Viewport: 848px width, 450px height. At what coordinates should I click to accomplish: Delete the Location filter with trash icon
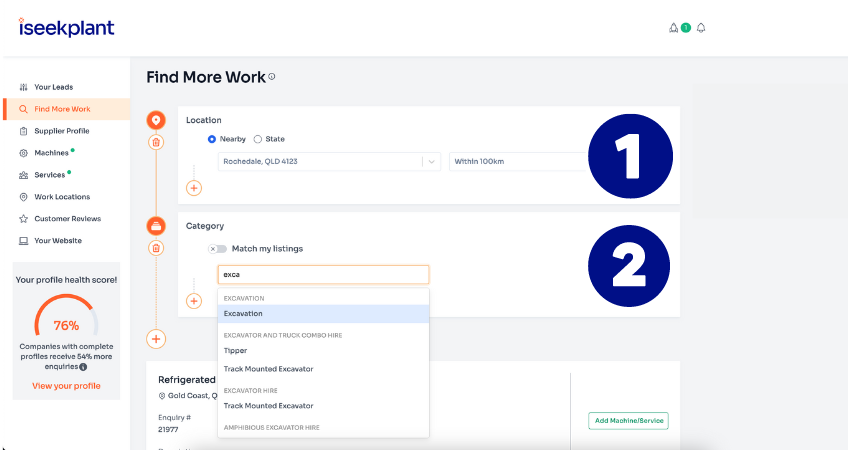coord(156,143)
